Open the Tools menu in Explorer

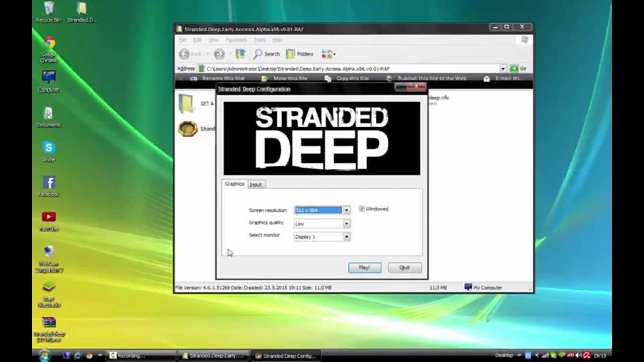259,40
